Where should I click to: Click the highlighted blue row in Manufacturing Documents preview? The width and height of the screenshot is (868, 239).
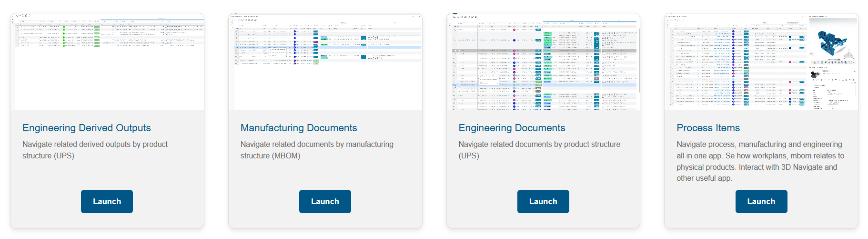(328, 48)
